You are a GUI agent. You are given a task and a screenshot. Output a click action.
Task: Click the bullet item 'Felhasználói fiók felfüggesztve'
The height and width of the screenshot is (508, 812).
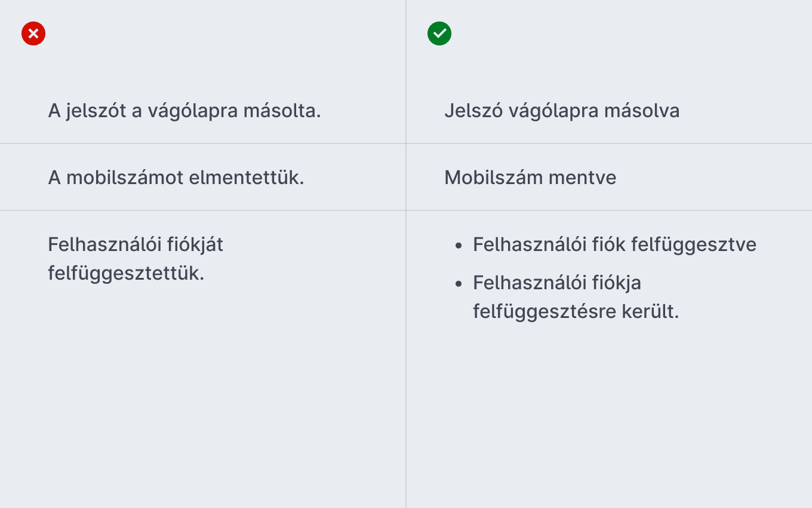pyautogui.click(x=614, y=244)
